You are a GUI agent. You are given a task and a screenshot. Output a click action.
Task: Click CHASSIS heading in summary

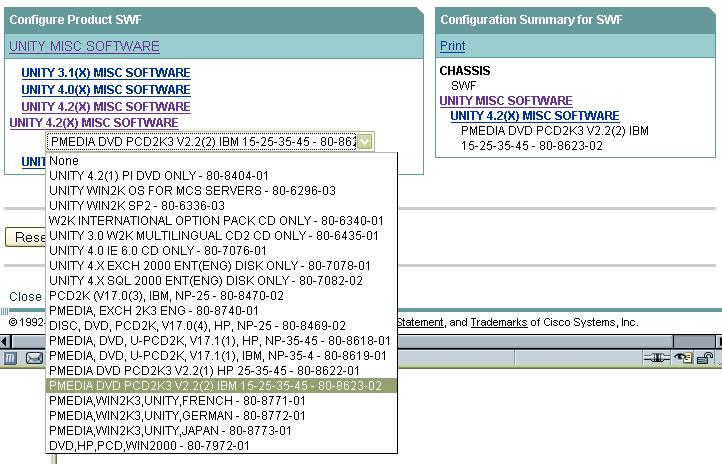point(465,71)
